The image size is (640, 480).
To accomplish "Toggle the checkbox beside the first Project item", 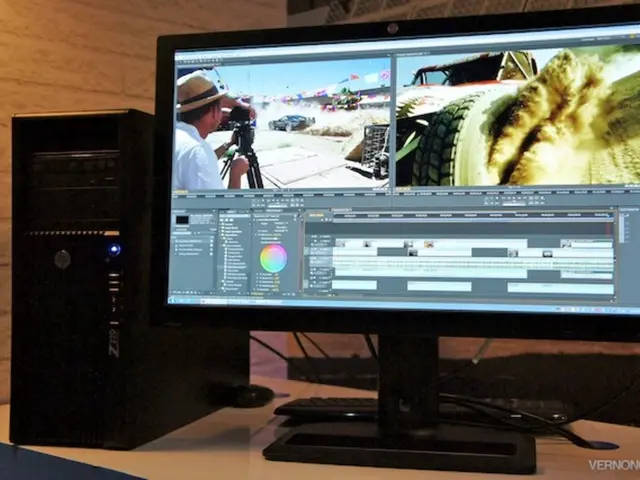I will click(174, 240).
